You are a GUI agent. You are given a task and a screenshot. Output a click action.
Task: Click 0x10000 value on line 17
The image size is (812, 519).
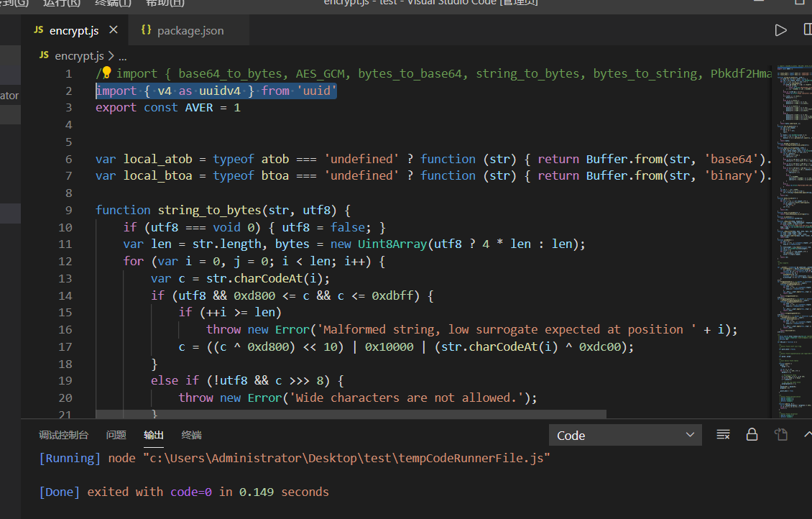point(389,347)
